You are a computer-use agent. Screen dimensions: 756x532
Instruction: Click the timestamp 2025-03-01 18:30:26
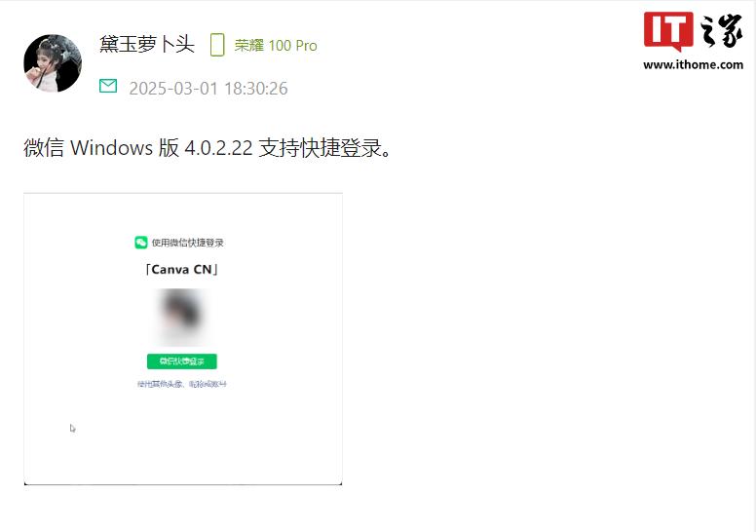point(208,89)
